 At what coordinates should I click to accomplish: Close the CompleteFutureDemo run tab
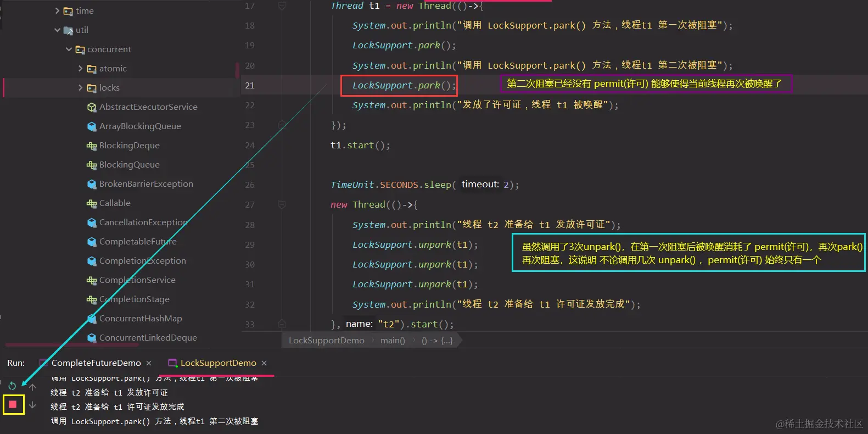pyautogui.click(x=149, y=363)
